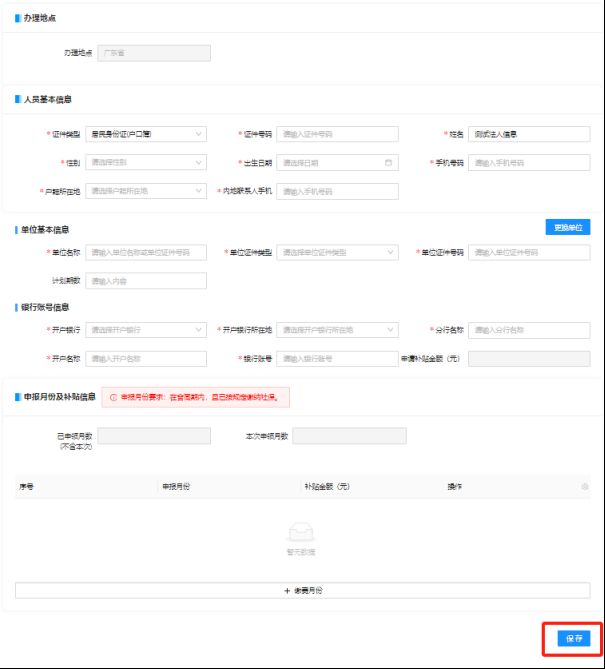The height and width of the screenshot is (669, 605).
Task: Click the add month button with plus sign
Action: (x=302, y=590)
